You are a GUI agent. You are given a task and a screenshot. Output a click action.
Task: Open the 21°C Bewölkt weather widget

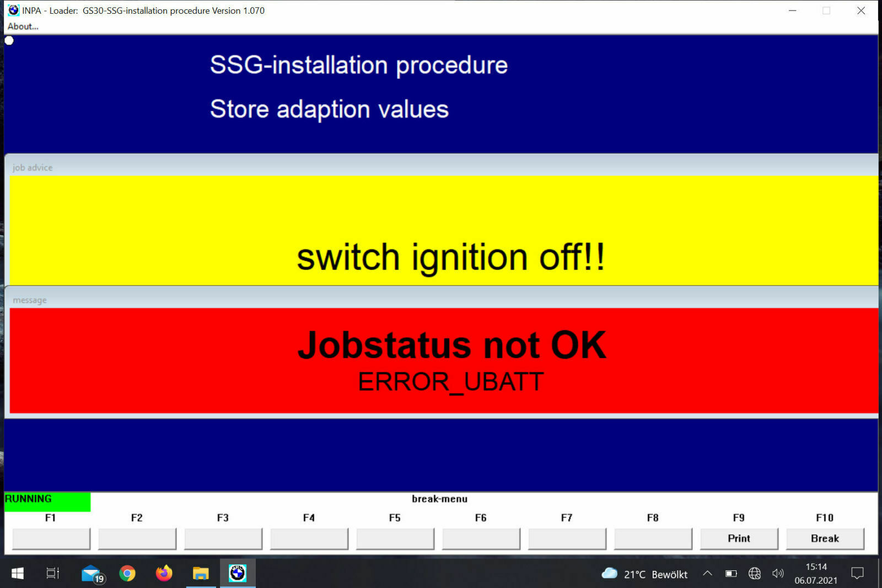point(645,574)
